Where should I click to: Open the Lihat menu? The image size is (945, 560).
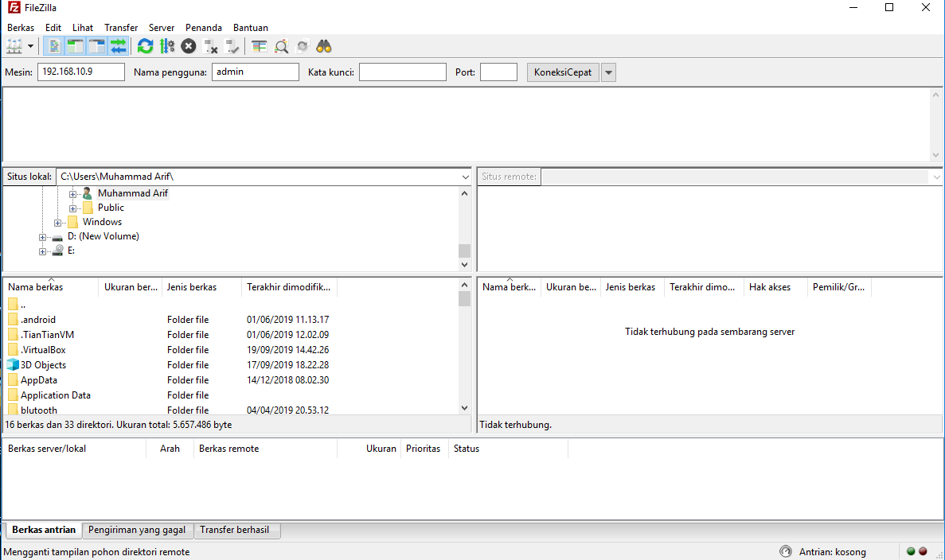83,28
